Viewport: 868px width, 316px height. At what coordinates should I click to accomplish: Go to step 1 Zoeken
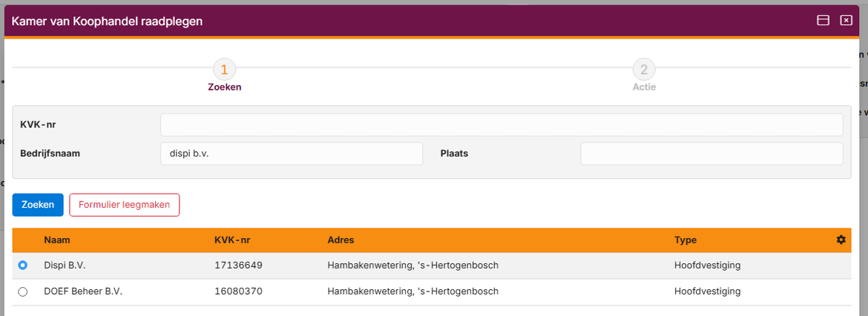(224, 70)
